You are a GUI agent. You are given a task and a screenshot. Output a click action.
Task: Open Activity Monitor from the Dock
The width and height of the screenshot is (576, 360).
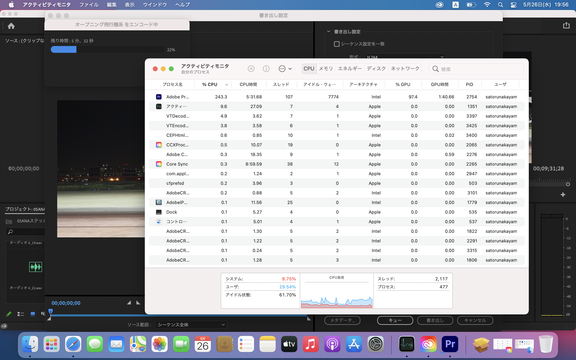[x=407, y=344]
